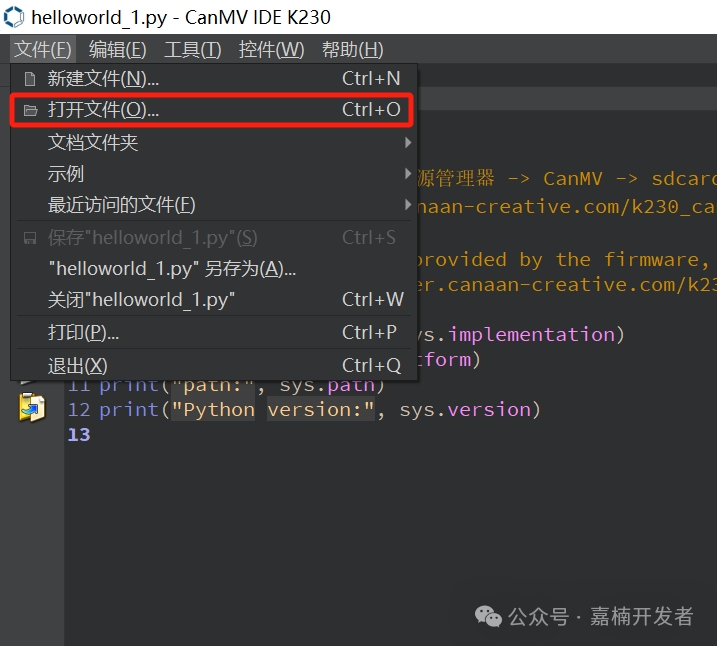Open the 编辑(E) menu

117,49
